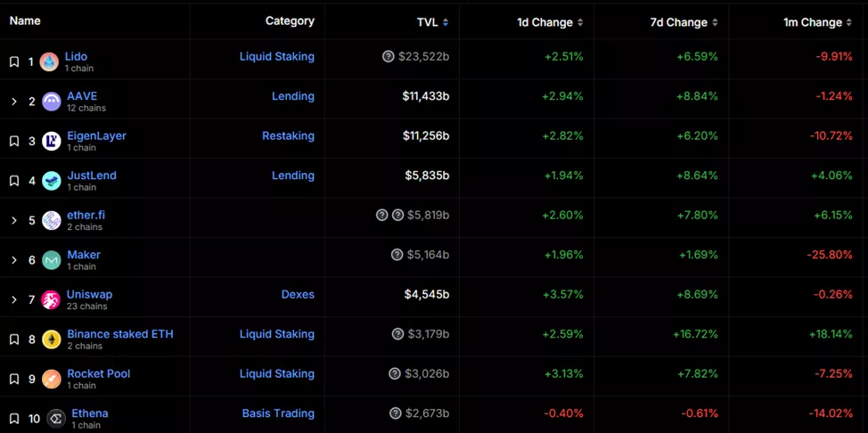Click the Maker logo icon
Screen dimensions: 868x433
[52, 260]
